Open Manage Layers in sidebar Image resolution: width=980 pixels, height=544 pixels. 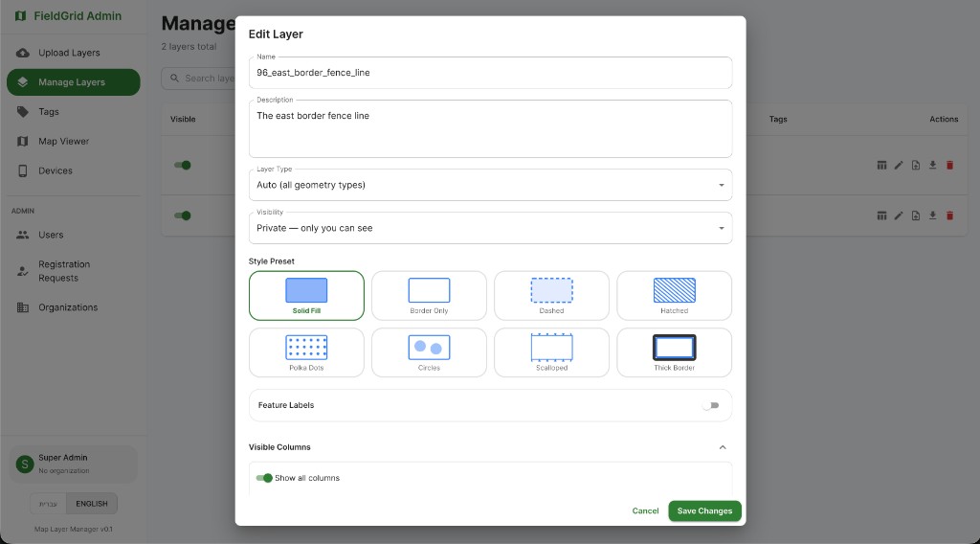click(x=73, y=82)
